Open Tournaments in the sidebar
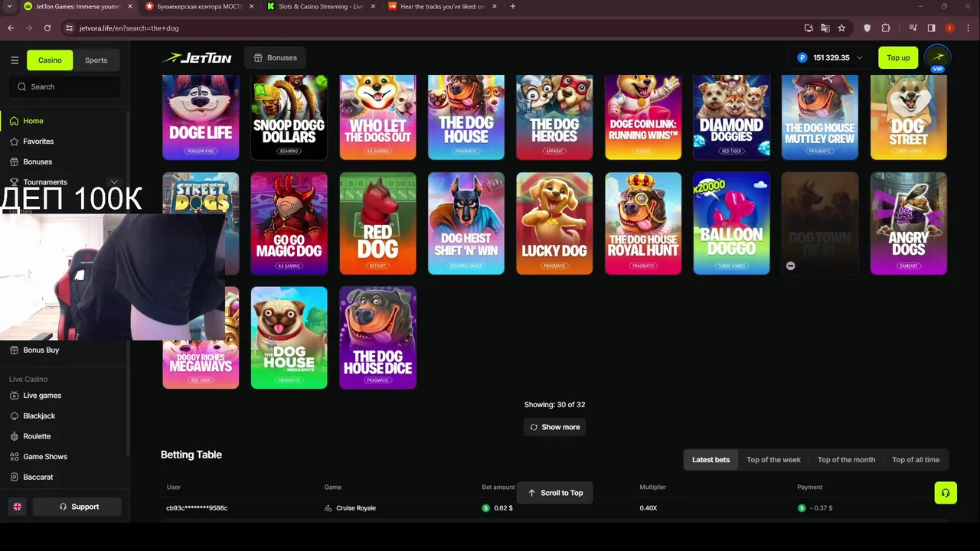The width and height of the screenshot is (980, 551). 45,182
